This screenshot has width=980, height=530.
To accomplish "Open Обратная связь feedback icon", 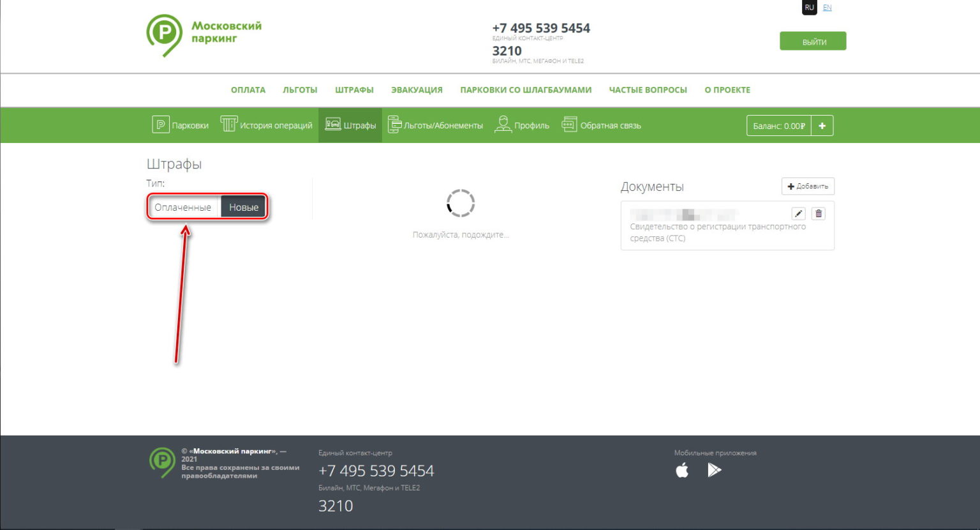I will click(569, 125).
